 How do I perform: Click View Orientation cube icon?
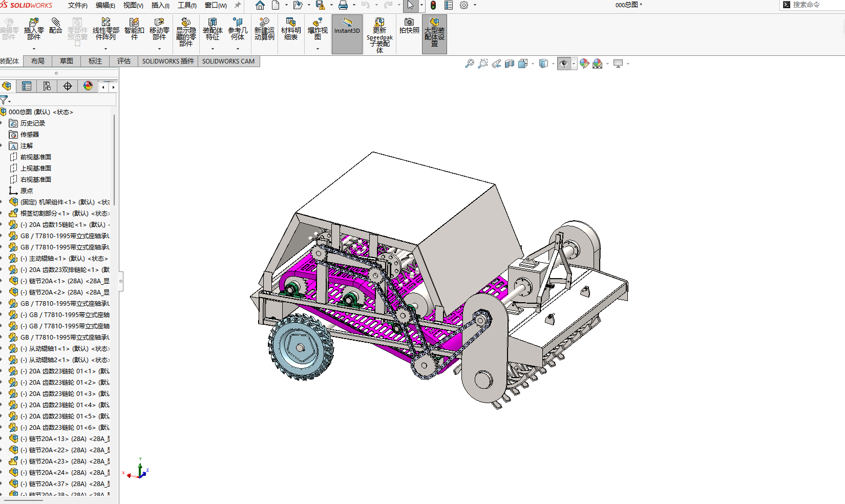click(x=522, y=64)
